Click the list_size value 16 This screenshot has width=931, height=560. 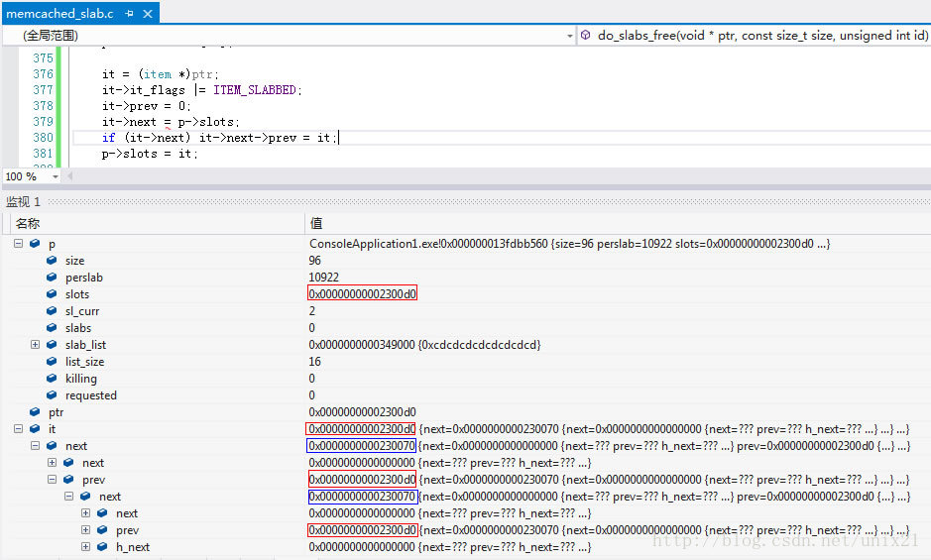point(314,361)
